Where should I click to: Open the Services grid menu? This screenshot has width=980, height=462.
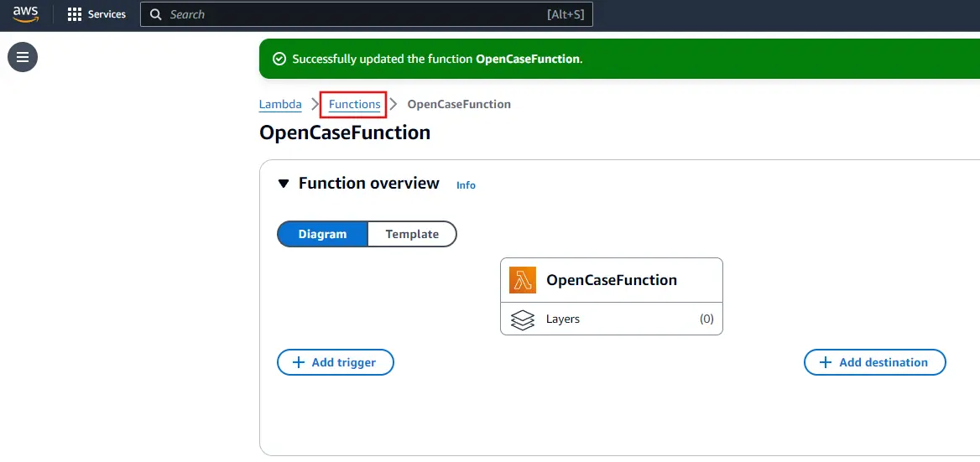(75, 14)
